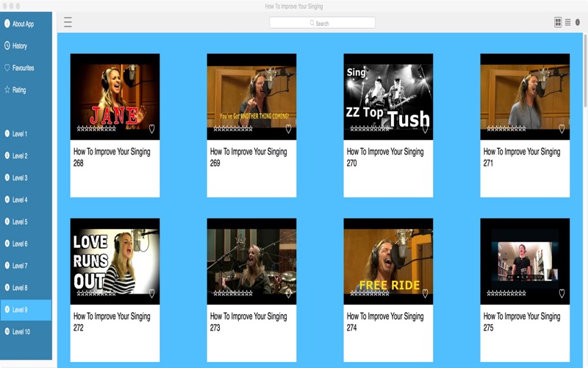Favourite video 271 with its heart icon
Image resolution: width=588 pixels, height=368 pixels.
click(x=562, y=129)
